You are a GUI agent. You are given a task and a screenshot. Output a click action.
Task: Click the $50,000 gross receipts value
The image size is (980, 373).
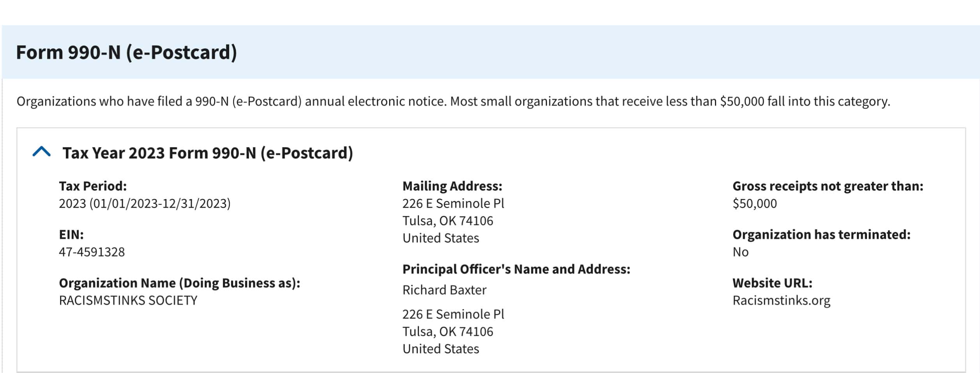click(x=755, y=203)
